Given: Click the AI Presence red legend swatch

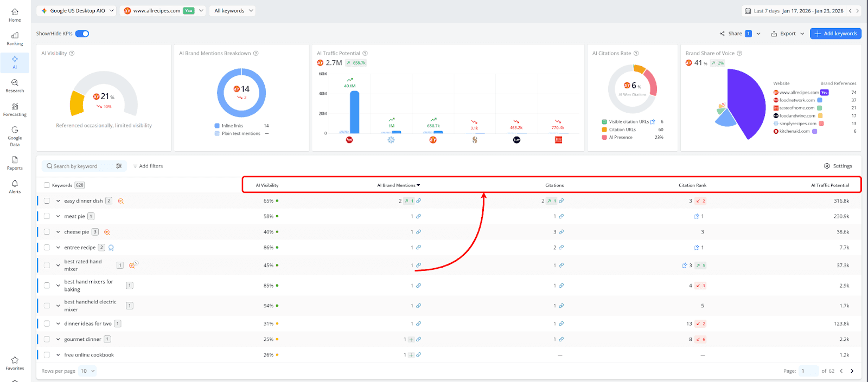Looking at the screenshot, I should 604,138.
